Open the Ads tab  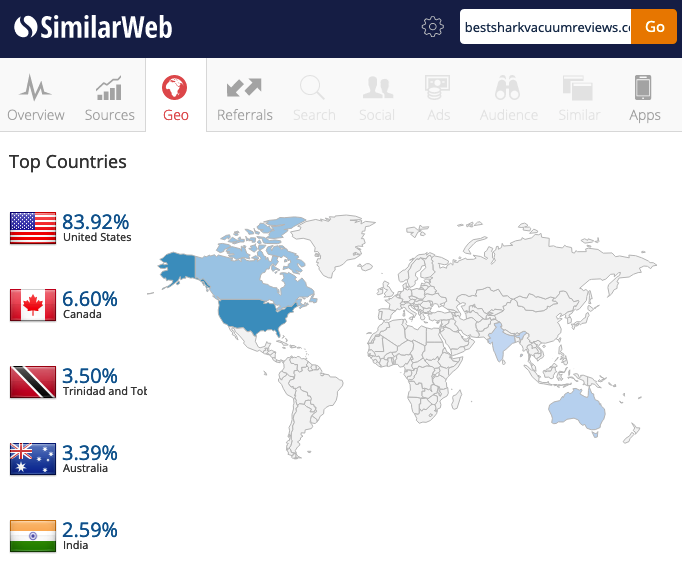point(438,97)
